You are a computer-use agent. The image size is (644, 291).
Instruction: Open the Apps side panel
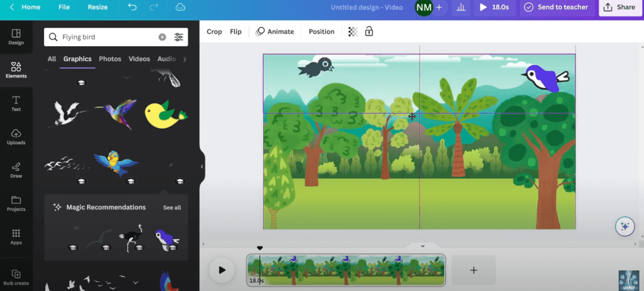tap(16, 237)
